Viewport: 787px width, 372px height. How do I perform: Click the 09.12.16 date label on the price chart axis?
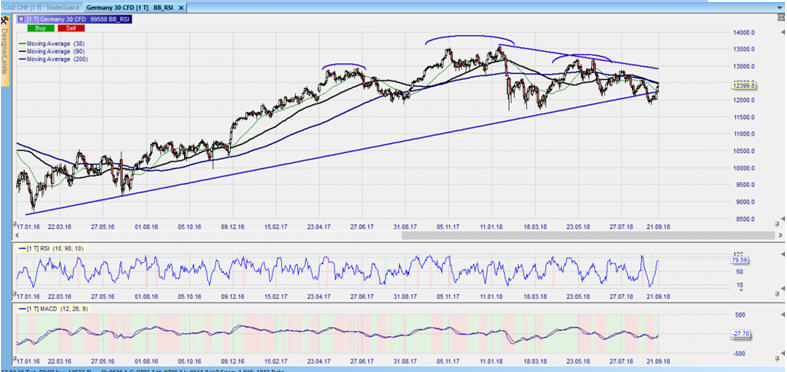point(233,226)
